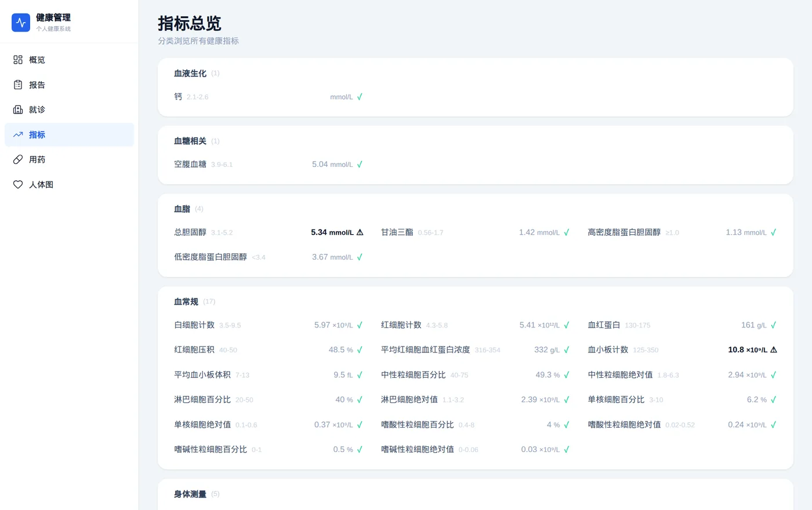Click the 概览 grid icon in sidebar

pyautogui.click(x=18, y=60)
